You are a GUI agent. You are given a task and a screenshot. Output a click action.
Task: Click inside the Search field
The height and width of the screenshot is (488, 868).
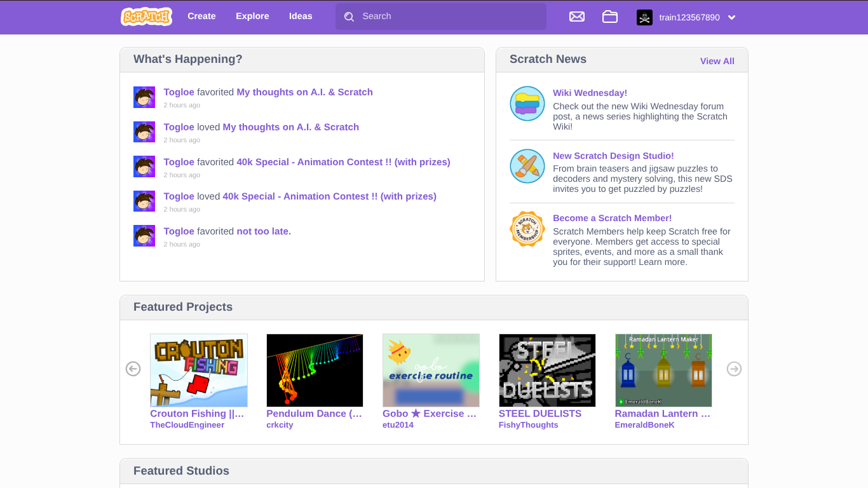445,17
